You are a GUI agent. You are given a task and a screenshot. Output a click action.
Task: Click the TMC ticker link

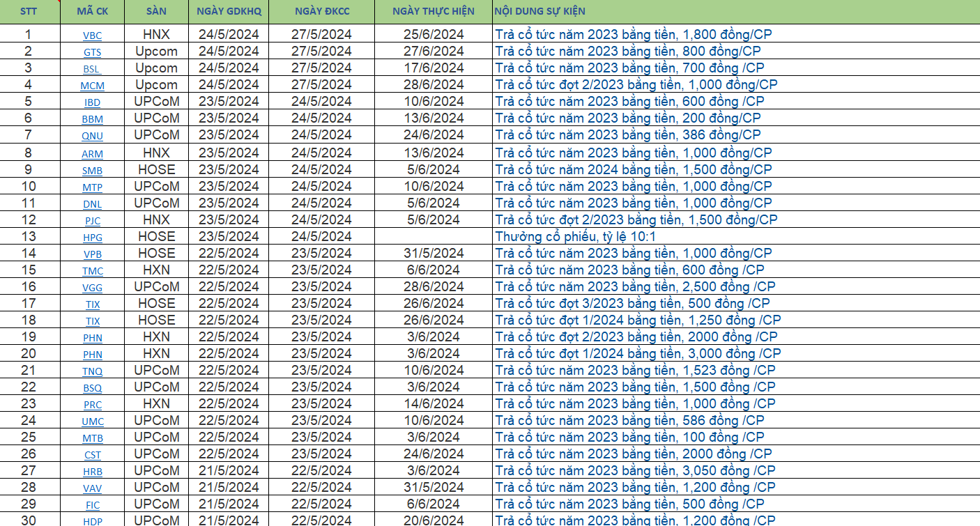92,271
